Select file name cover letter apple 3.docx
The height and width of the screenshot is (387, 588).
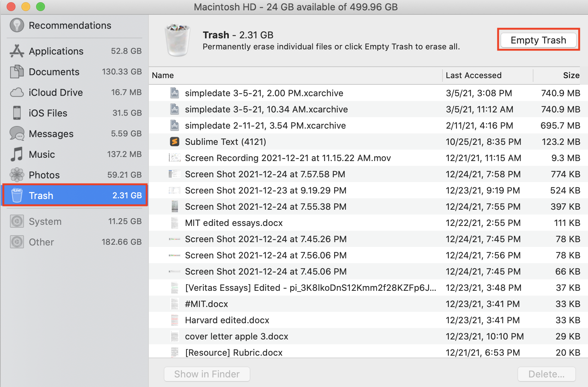tap(237, 337)
